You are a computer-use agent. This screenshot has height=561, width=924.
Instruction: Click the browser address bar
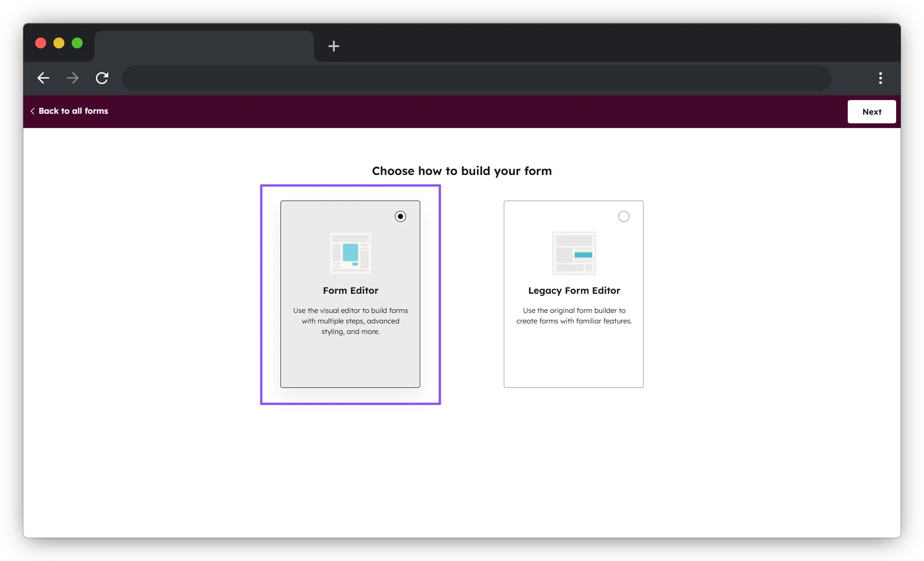click(x=476, y=78)
